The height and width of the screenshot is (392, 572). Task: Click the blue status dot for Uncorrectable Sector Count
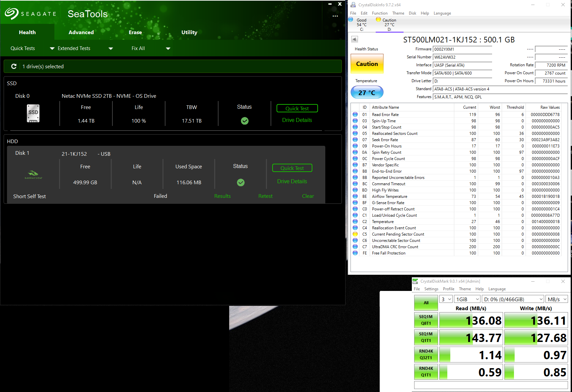[x=355, y=241]
